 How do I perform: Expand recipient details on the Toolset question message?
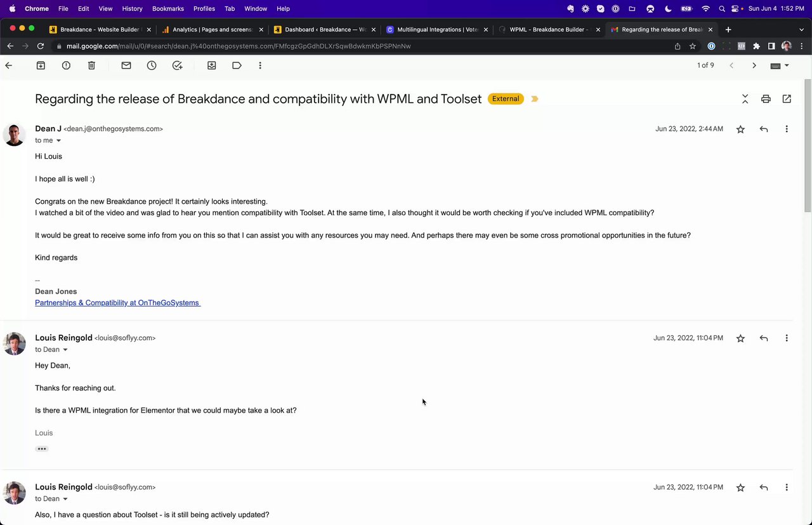point(65,499)
